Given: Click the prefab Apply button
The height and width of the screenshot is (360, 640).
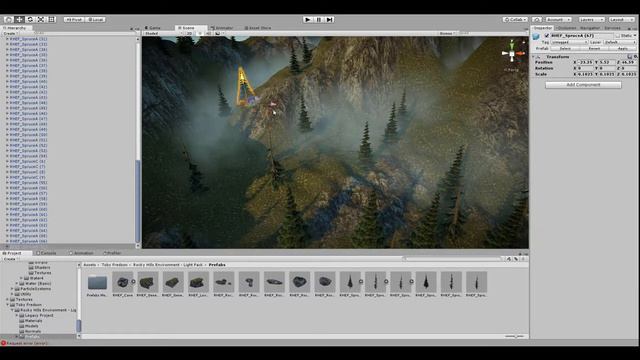Looking at the screenshot, I should click(x=622, y=48).
